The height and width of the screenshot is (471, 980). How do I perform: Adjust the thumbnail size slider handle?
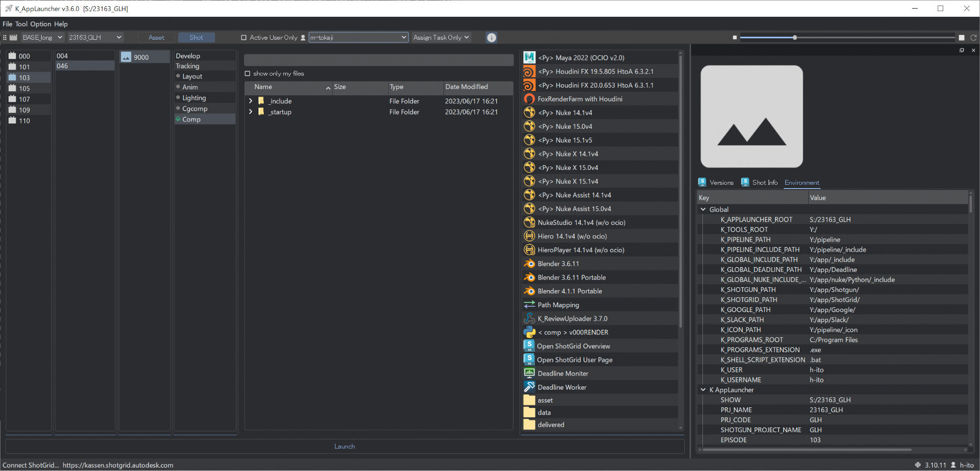pyautogui.click(x=795, y=37)
